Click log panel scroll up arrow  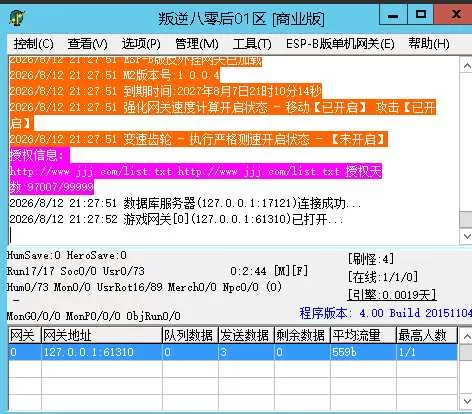(466, 65)
